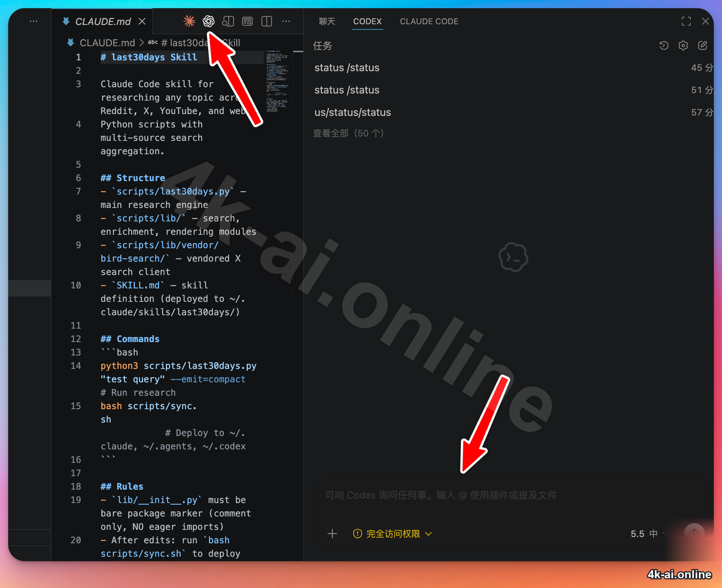Viewport: 722px width, 588px height.
Task: Open the task history clock icon
Action: [664, 45]
